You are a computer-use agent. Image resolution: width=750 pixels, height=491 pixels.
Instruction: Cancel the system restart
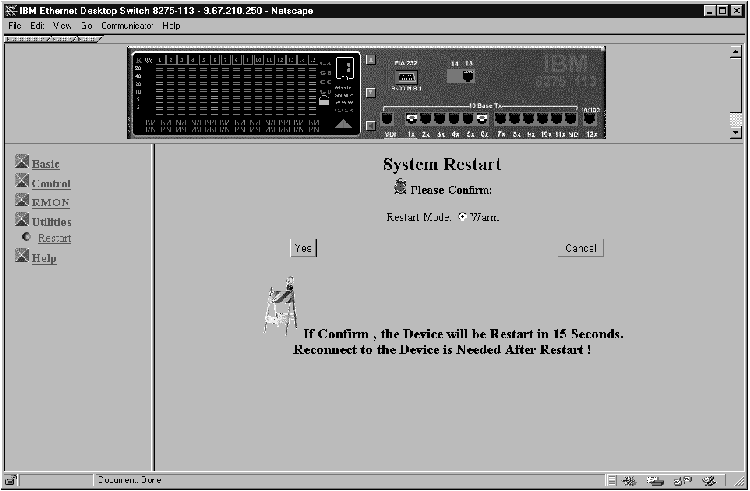(x=580, y=248)
